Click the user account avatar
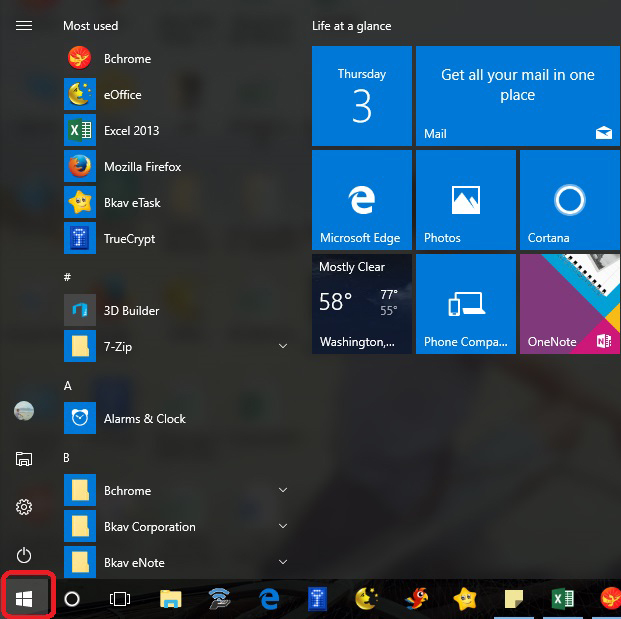 pyautogui.click(x=24, y=411)
